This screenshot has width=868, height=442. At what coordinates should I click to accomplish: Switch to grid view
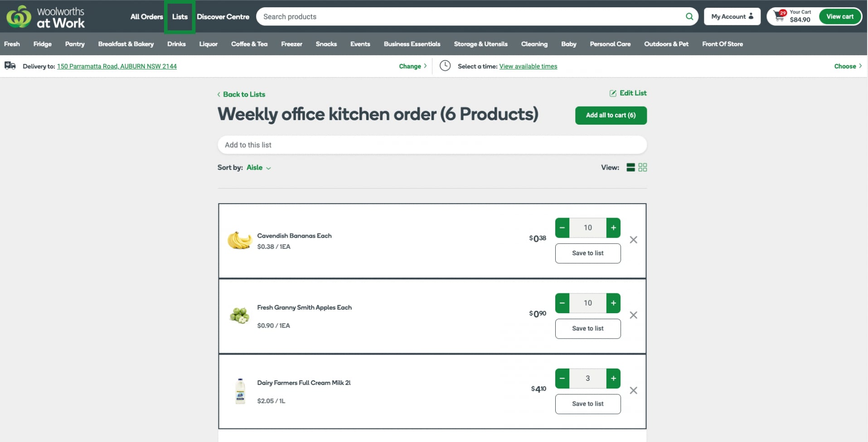coord(642,167)
